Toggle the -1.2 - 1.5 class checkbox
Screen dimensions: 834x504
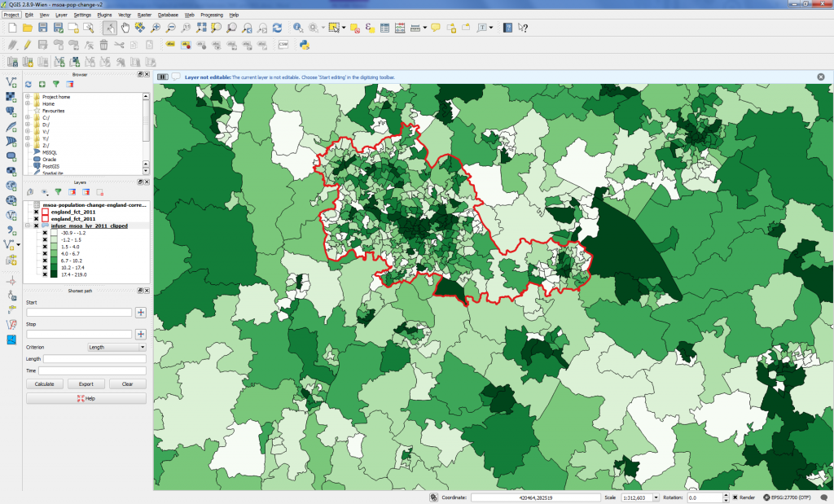[45, 239]
